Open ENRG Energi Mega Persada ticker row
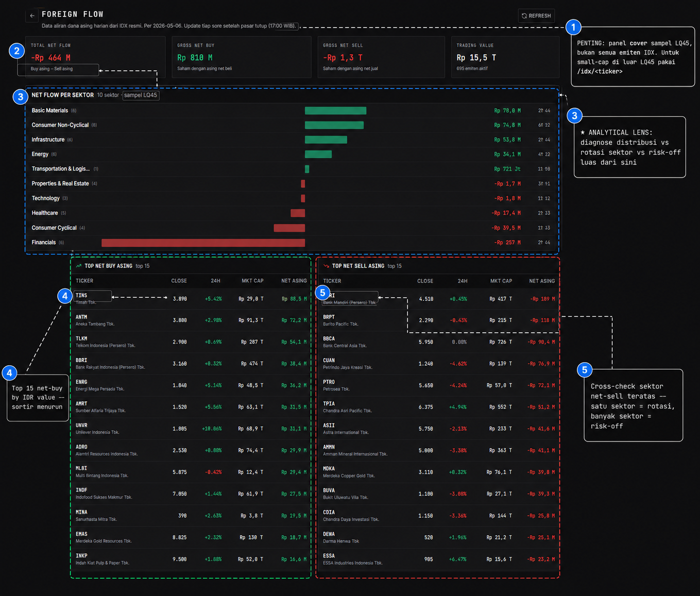Screen dimensions: 700x596 click(191, 385)
